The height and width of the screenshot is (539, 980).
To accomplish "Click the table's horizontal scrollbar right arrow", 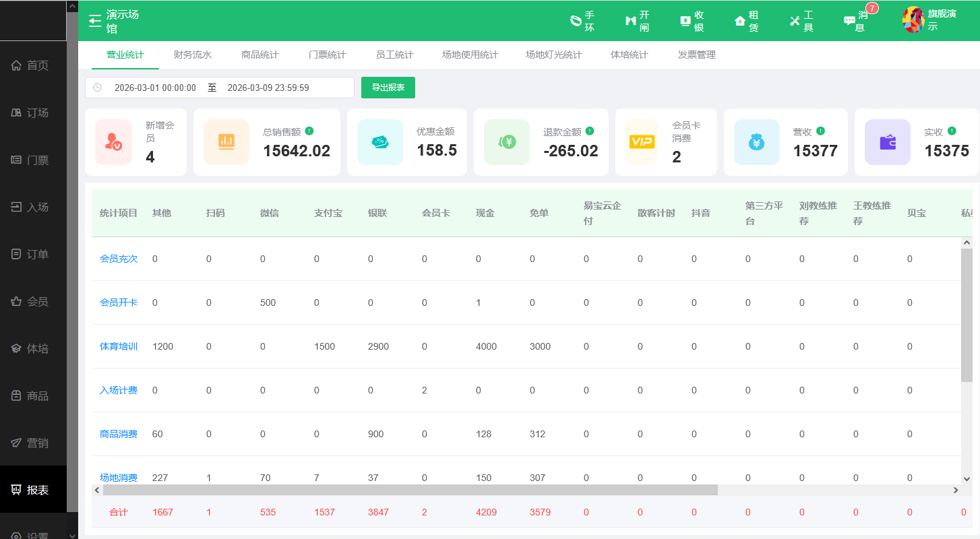I will pyautogui.click(x=955, y=490).
